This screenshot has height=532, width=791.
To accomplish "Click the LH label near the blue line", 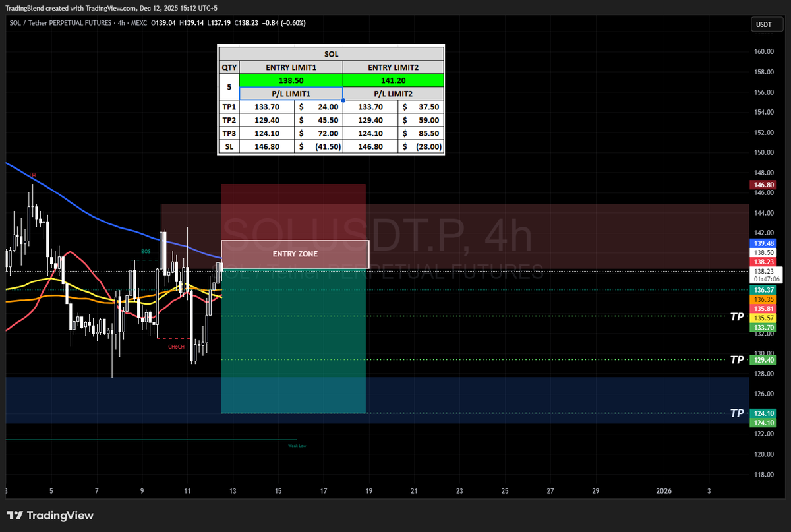I will click(x=32, y=175).
